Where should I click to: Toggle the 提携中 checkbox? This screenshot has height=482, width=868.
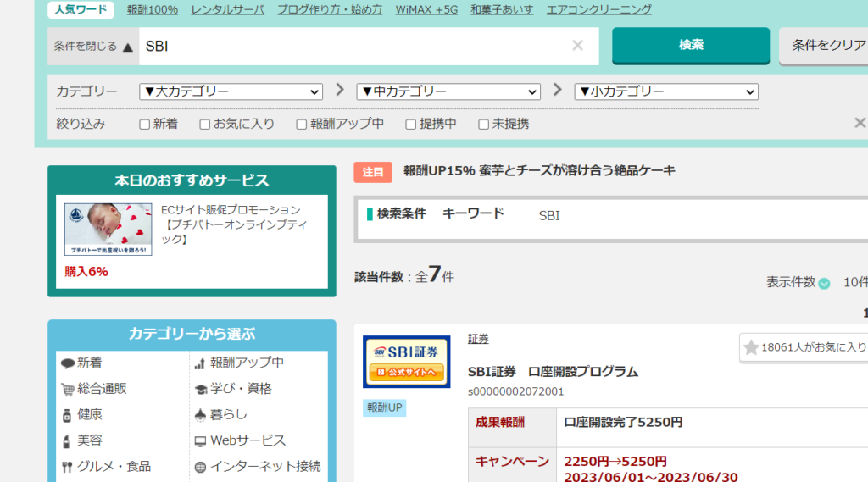tap(410, 125)
